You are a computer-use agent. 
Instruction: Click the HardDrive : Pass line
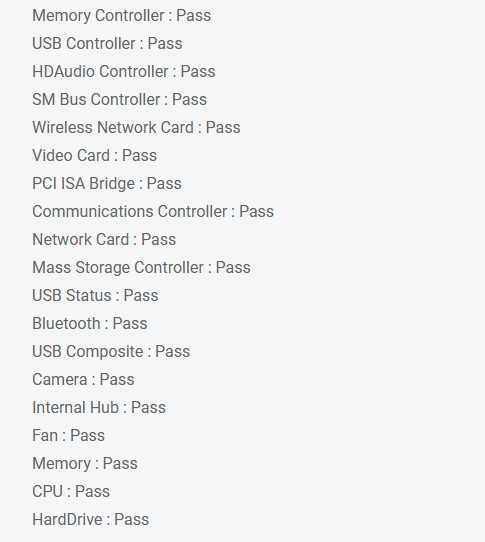[91, 520]
